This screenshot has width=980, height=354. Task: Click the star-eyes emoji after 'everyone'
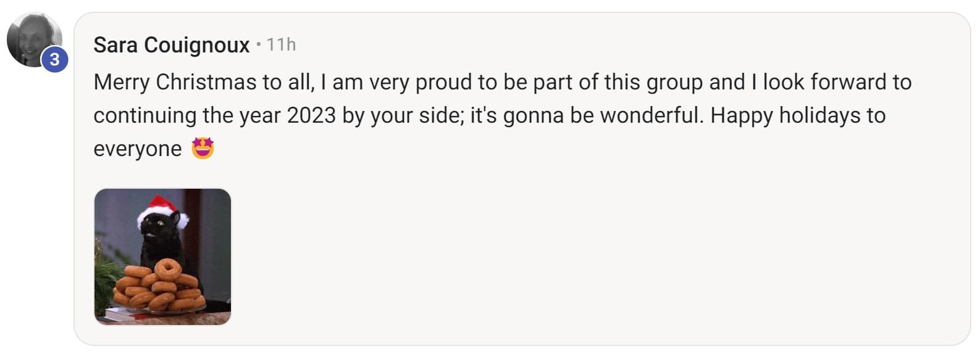[x=203, y=149]
